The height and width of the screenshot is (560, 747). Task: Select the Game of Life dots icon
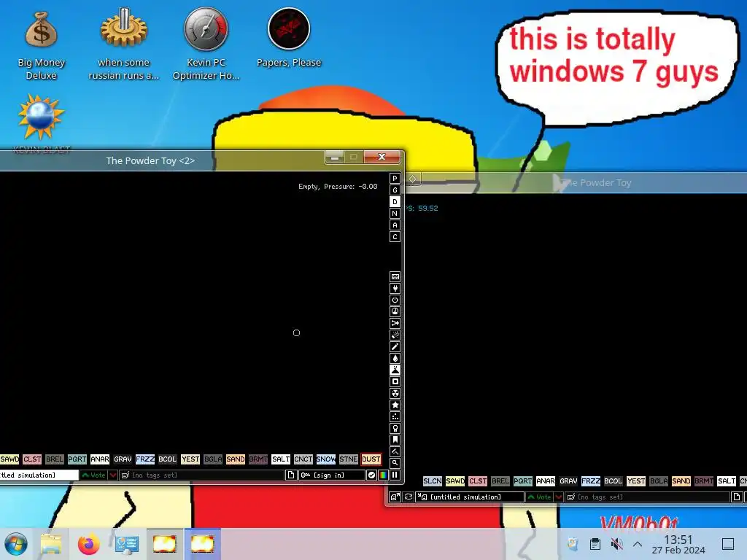coord(395,416)
